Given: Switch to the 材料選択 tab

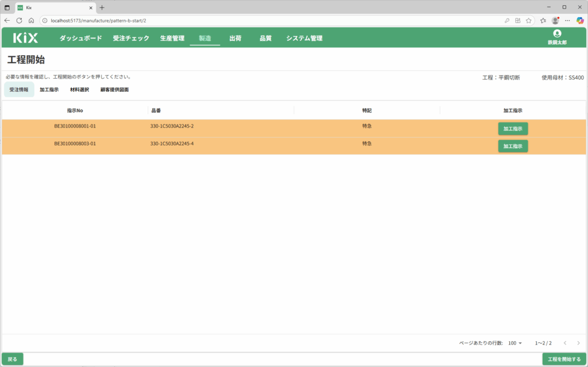Looking at the screenshot, I should (79, 90).
